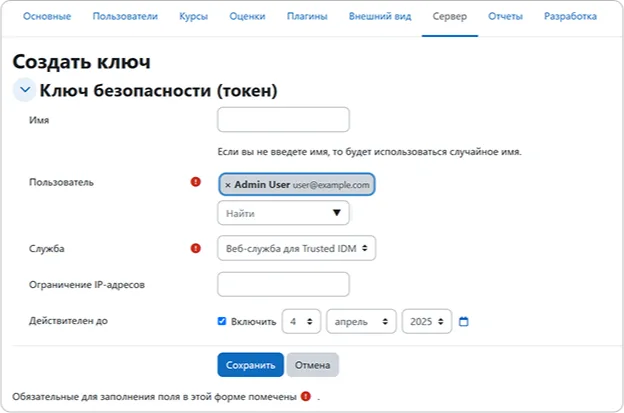The height and width of the screenshot is (413, 624).
Task: Click required icon next to Служба
Action: click(x=196, y=247)
